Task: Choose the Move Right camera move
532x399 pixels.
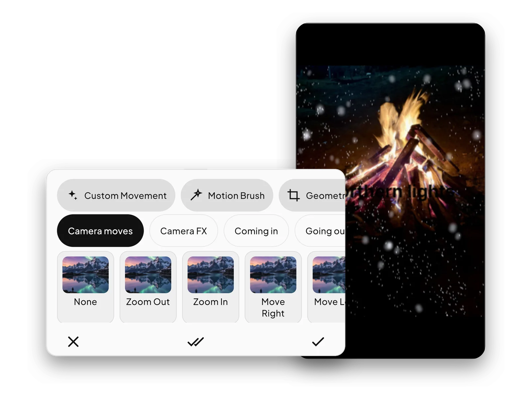Action: pyautogui.click(x=273, y=287)
